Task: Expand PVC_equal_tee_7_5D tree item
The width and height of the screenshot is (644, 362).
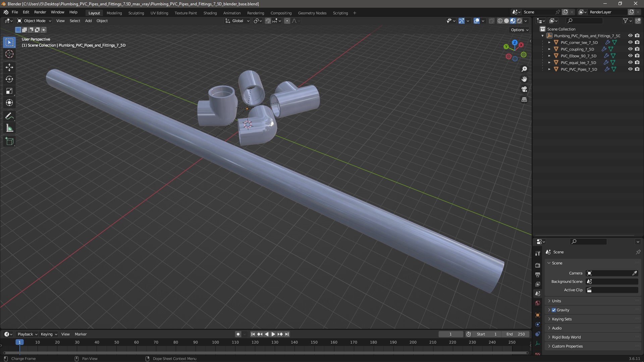Action: click(x=549, y=63)
